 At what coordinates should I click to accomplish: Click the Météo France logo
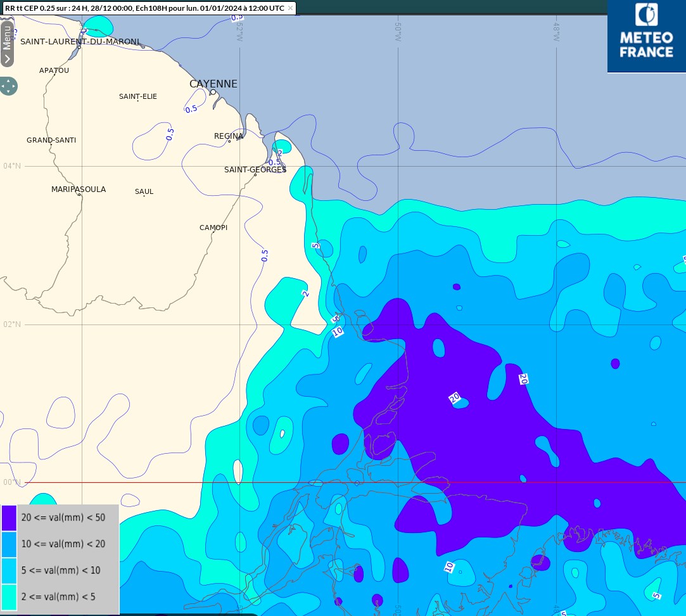coord(646,36)
